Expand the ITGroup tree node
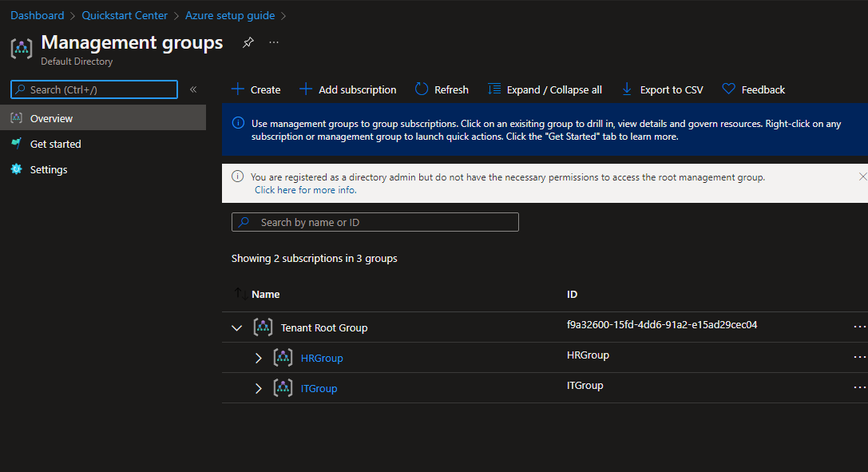Image resolution: width=868 pixels, height=472 pixels. pos(258,388)
